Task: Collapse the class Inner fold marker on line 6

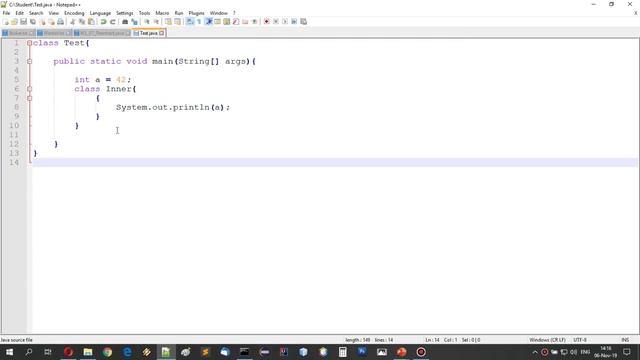Action: 29,89
